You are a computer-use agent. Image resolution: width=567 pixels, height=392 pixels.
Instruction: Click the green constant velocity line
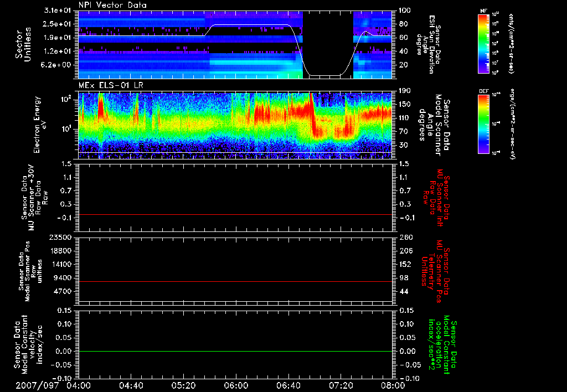(235, 352)
